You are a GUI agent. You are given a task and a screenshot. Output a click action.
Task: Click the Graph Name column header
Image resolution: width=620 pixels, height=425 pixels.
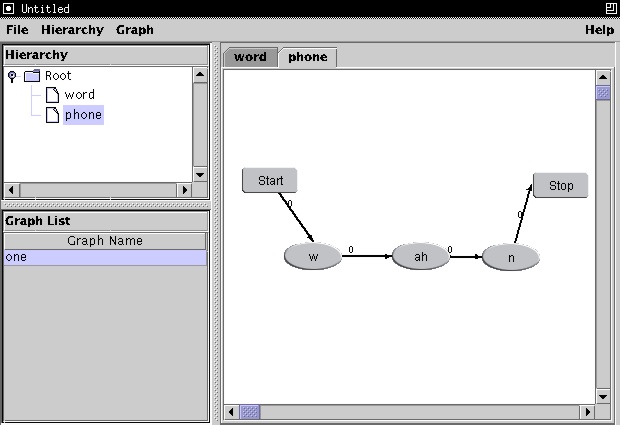[x=105, y=241]
